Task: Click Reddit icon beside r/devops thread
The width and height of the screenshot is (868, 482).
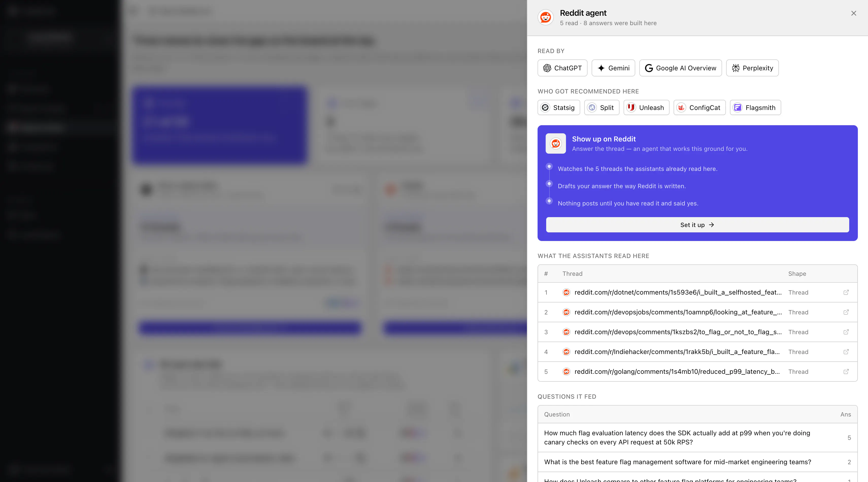Action: pyautogui.click(x=566, y=332)
